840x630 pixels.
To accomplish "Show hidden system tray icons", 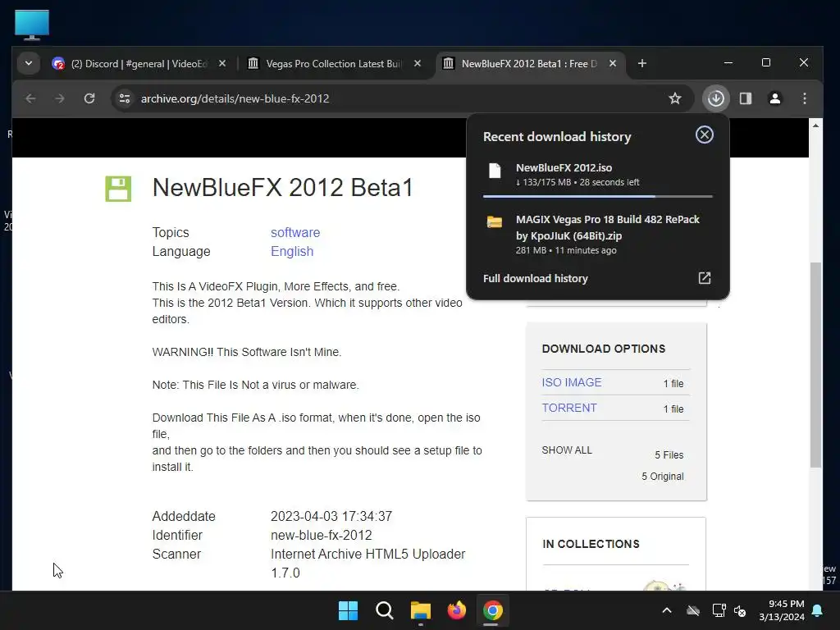I will [x=667, y=610].
